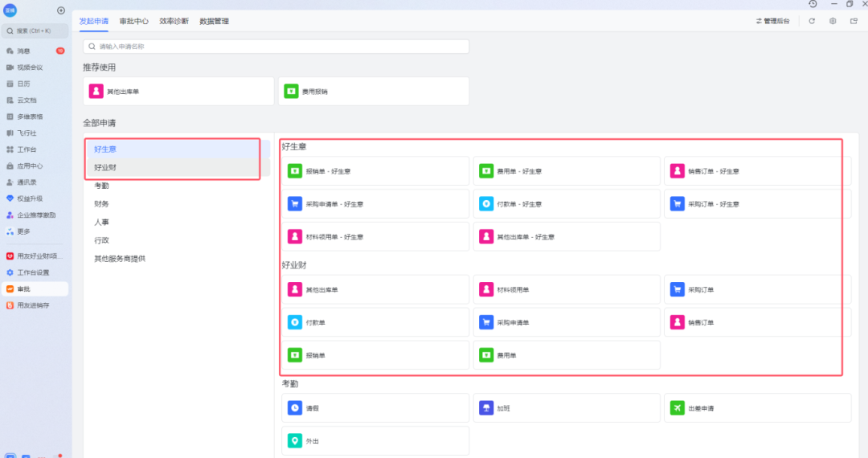Viewport: 868px width, 458px height.
Task: Open the 材料领用单 - 好生意 form
Action: (375, 237)
